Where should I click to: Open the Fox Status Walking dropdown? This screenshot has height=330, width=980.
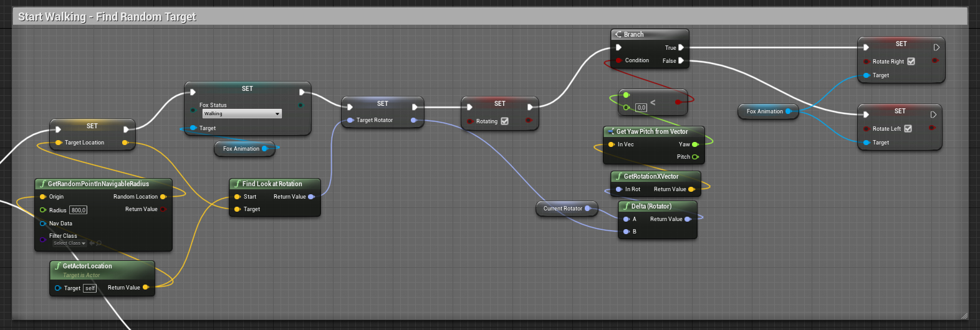(242, 114)
